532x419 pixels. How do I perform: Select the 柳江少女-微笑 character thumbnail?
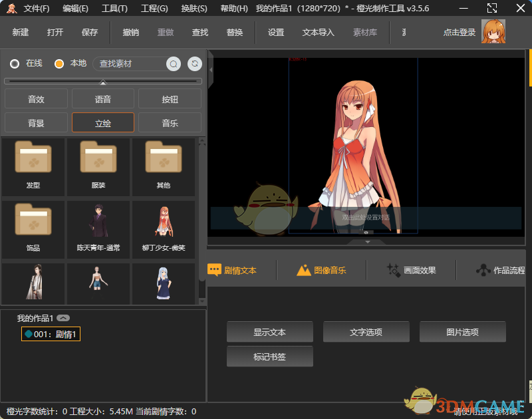(162, 227)
